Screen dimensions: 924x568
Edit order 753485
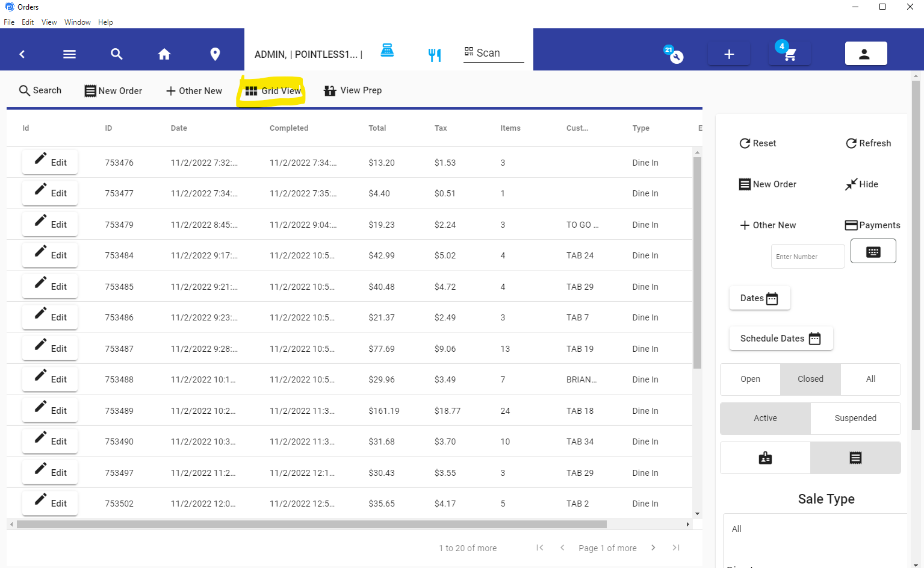coord(50,286)
